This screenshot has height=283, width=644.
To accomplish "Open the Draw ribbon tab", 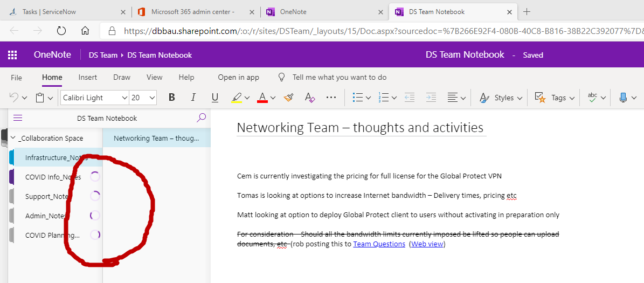I will 122,77.
